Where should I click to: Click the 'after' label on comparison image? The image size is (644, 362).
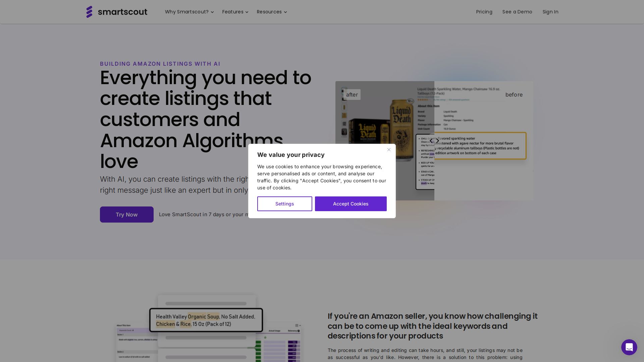[x=352, y=95]
